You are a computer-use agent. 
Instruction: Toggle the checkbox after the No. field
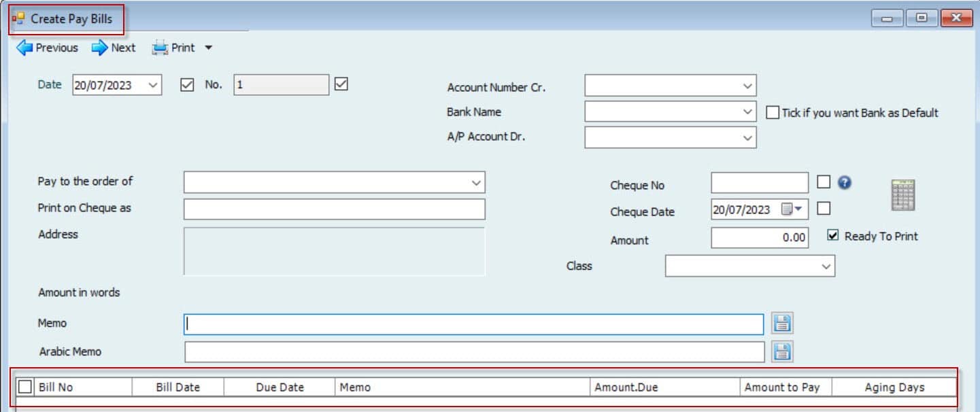[341, 84]
